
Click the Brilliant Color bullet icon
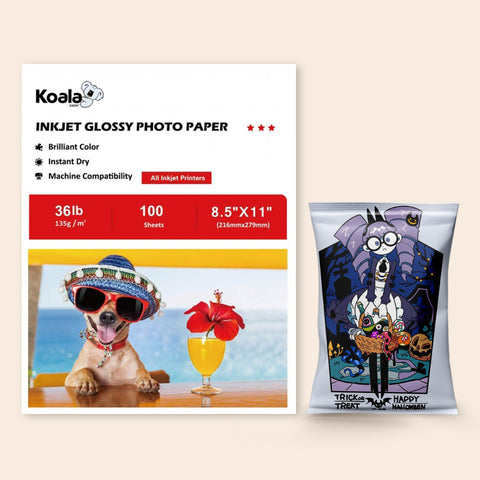click(39, 147)
